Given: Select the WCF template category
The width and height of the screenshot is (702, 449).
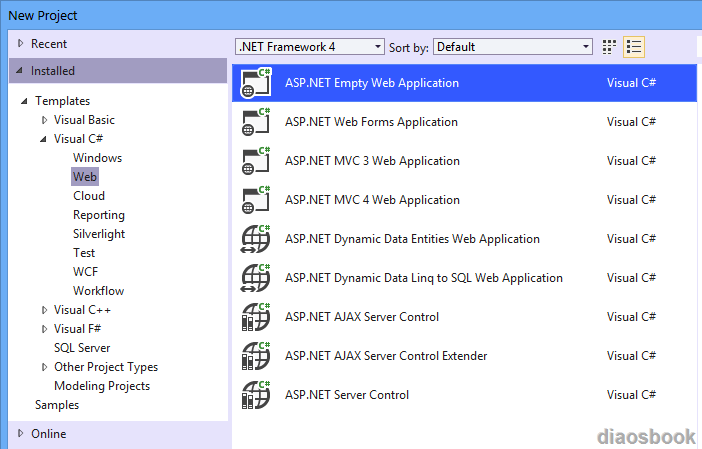Looking at the screenshot, I should point(85,272).
